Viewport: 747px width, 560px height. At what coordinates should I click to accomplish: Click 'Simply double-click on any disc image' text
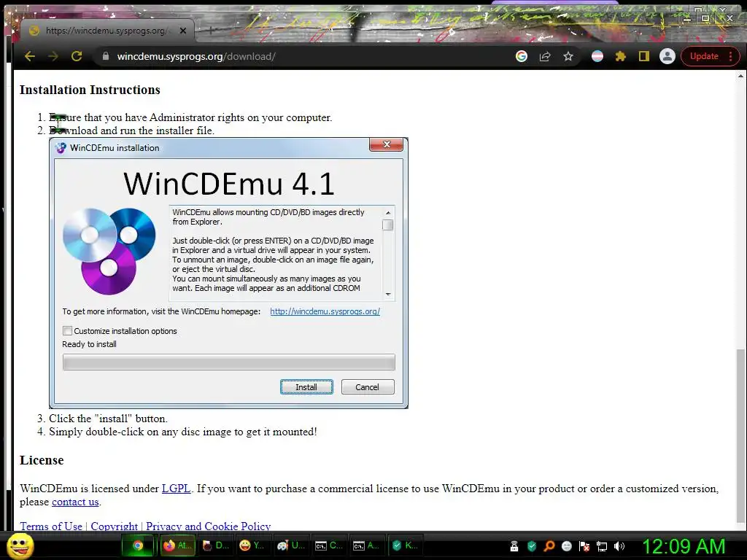183,432
